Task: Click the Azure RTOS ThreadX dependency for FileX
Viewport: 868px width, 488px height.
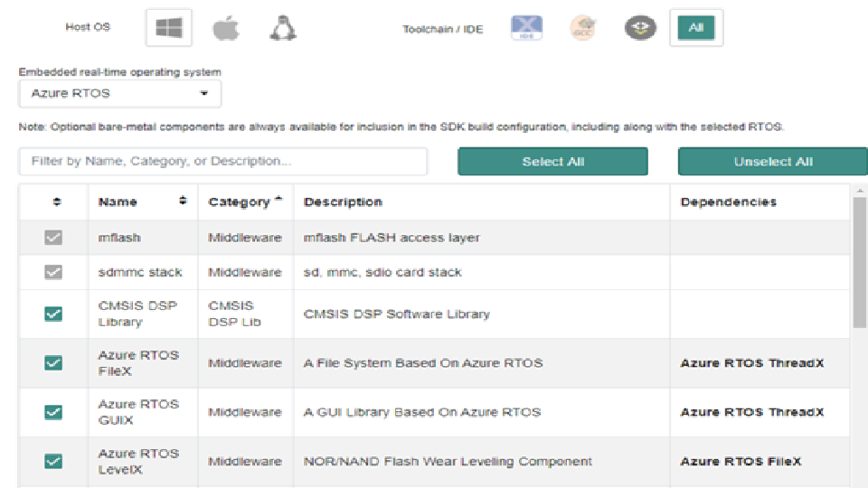Action: click(751, 363)
